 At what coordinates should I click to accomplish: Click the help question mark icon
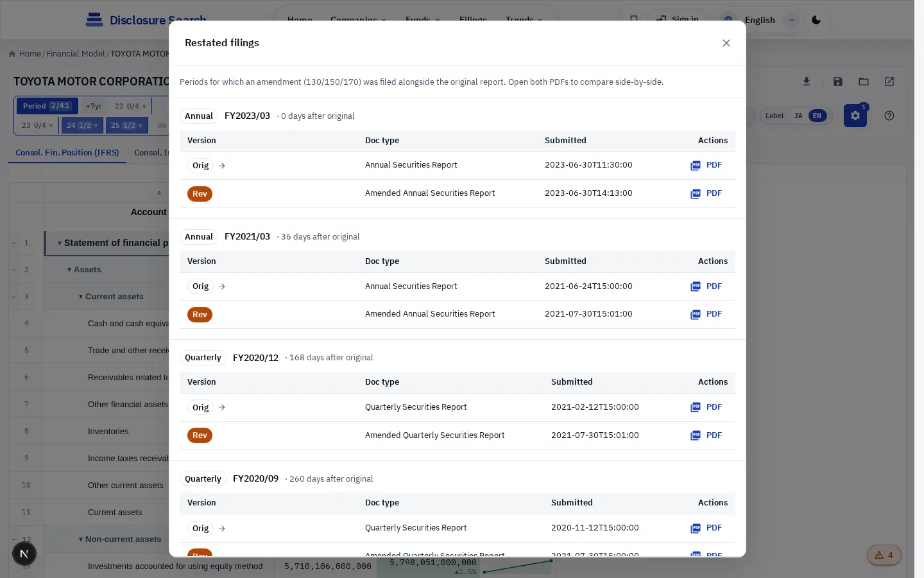(889, 116)
